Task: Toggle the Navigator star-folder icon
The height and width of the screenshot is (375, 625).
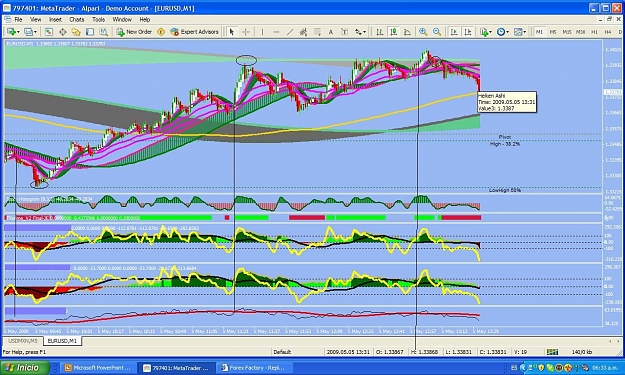Action: 76,32
